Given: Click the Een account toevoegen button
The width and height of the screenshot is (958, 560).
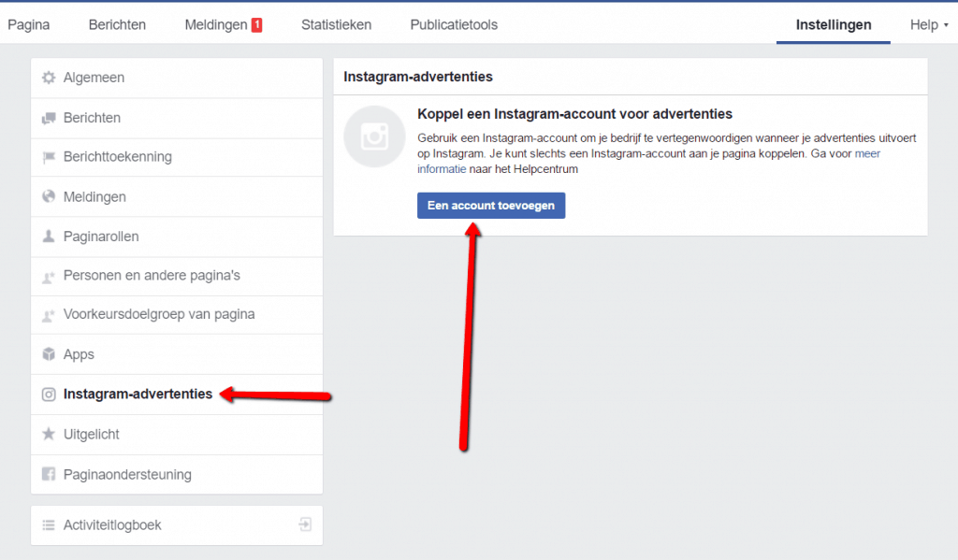Looking at the screenshot, I should tap(490, 205).
